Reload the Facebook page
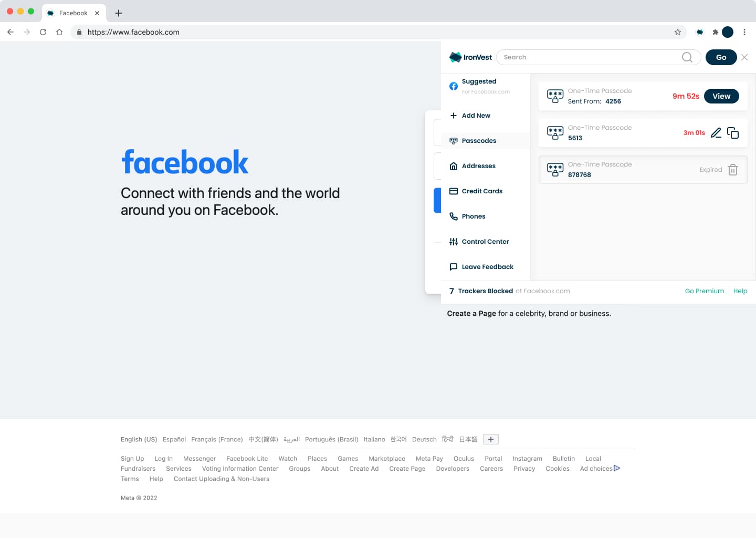Viewport: 756px width, 538px height. (x=43, y=32)
